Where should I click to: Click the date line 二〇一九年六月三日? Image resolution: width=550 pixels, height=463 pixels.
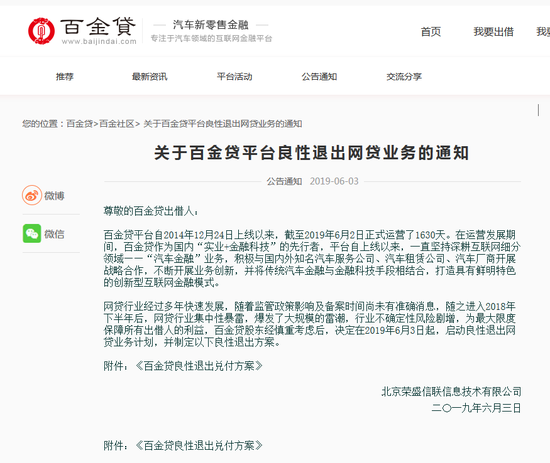476,408
